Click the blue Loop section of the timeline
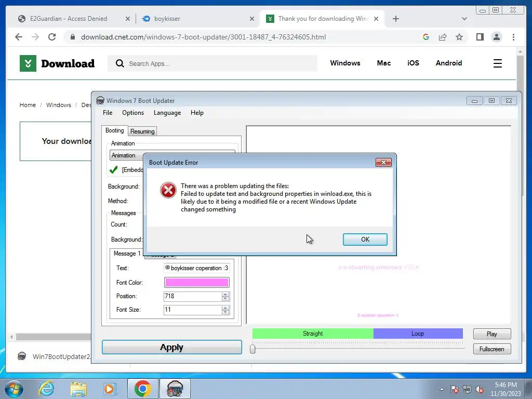This screenshot has width=532, height=399. click(x=418, y=334)
